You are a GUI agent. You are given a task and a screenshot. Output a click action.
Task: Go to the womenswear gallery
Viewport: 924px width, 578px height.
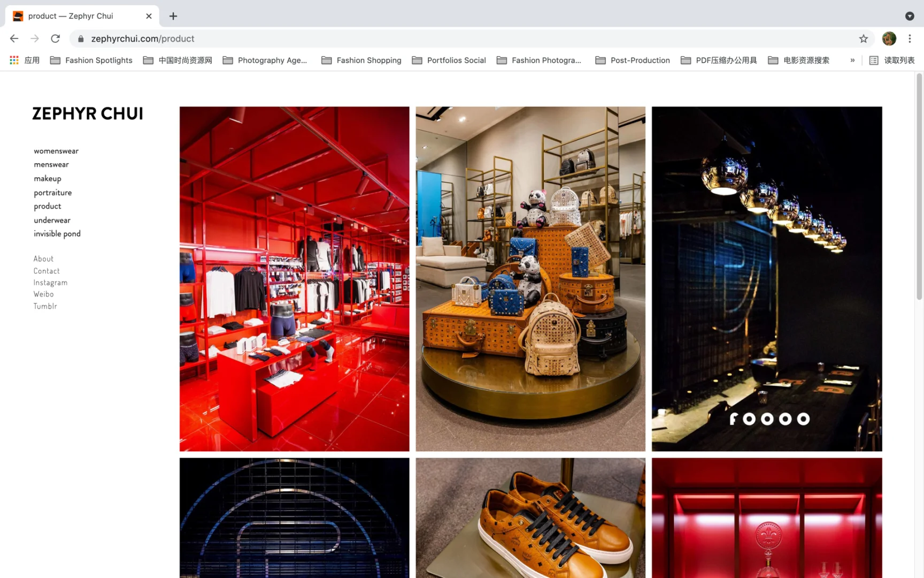(x=56, y=151)
